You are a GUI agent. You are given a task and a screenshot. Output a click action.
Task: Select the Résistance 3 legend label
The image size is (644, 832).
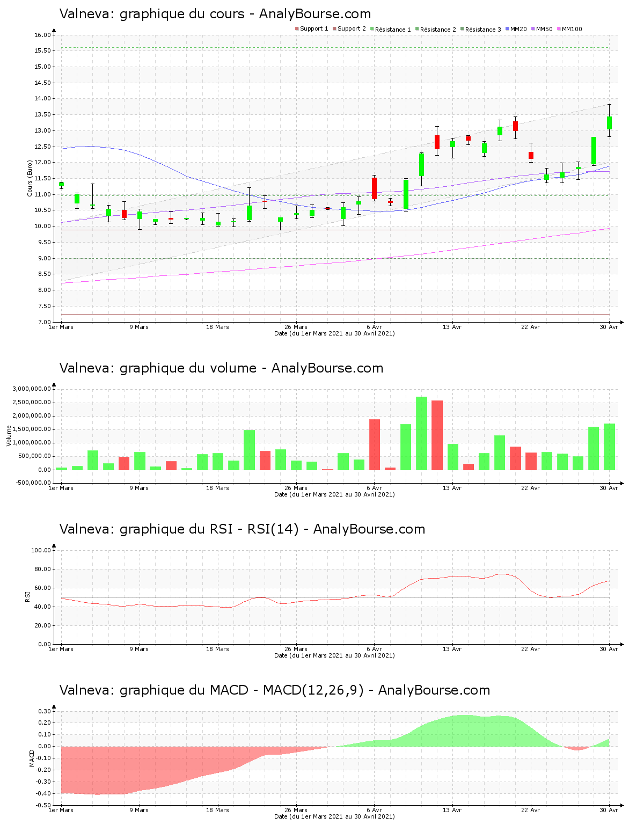(483, 30)
